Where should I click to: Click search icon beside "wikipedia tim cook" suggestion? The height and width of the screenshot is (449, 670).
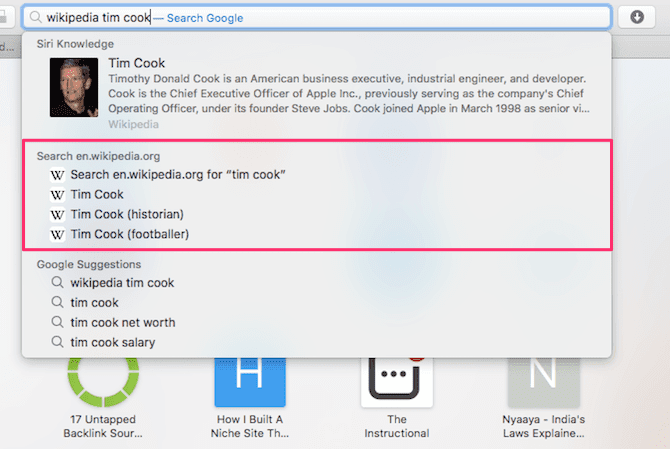(x=57, y=282)
